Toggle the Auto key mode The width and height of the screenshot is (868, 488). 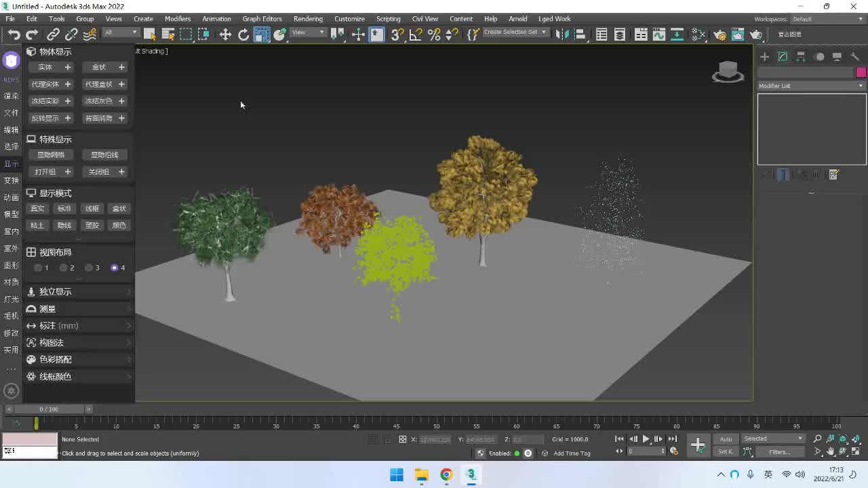726,439
